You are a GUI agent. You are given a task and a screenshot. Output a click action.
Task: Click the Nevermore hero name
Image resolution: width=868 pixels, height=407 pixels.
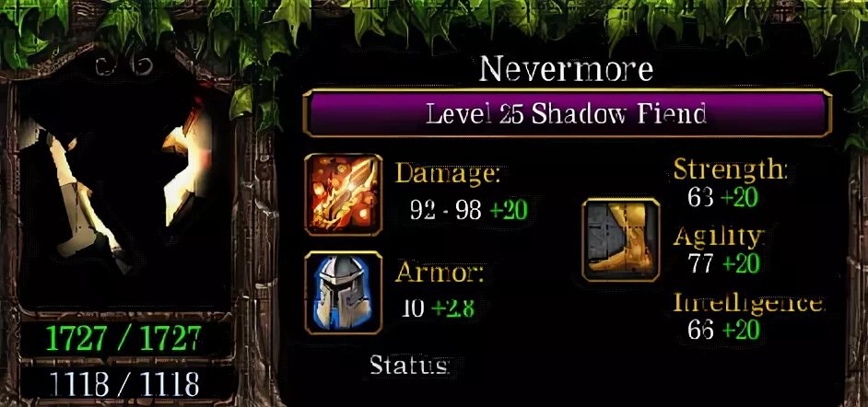(566, 69)
